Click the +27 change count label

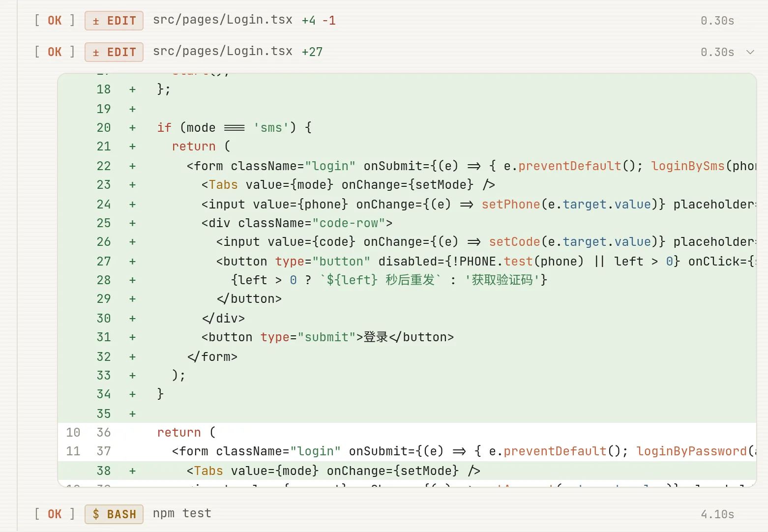click(312, 52)
